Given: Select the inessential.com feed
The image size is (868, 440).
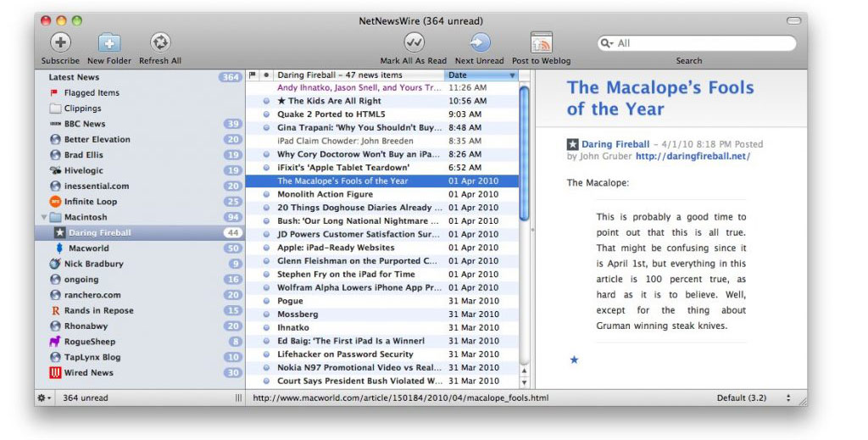Looking at the screenshot, I should (x=140, y=186).
